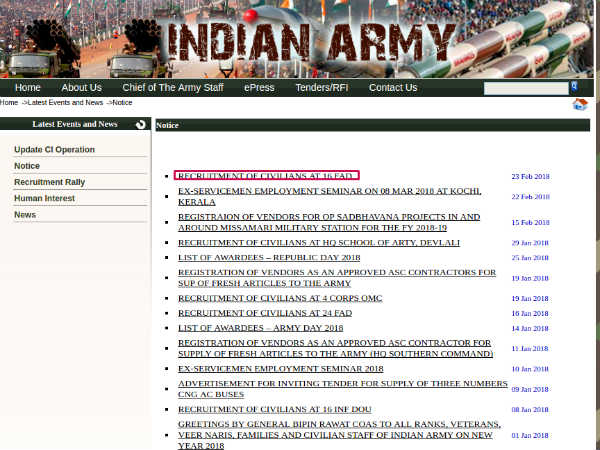The image size is (600, 450).
Task: Open Recruitment at HQ School of Arty Devlali
Action: [x=319, y=243]
